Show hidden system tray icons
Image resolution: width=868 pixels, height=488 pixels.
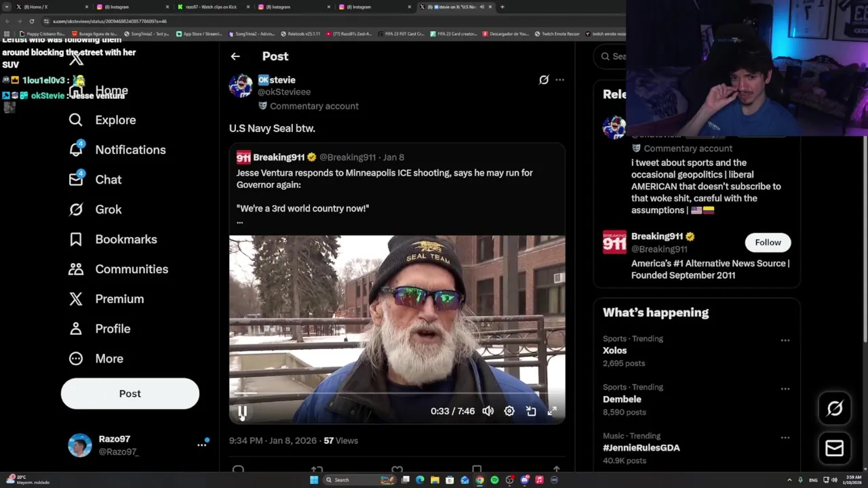pos(789,480)
